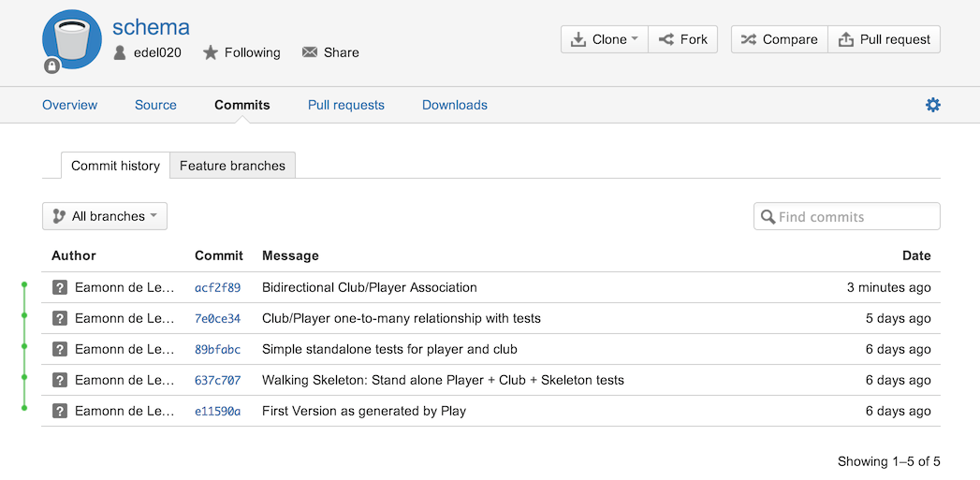The width and height of the screenshot is (980, 480).
Task: Toggle the Following star
Action: tap(210, 52)
